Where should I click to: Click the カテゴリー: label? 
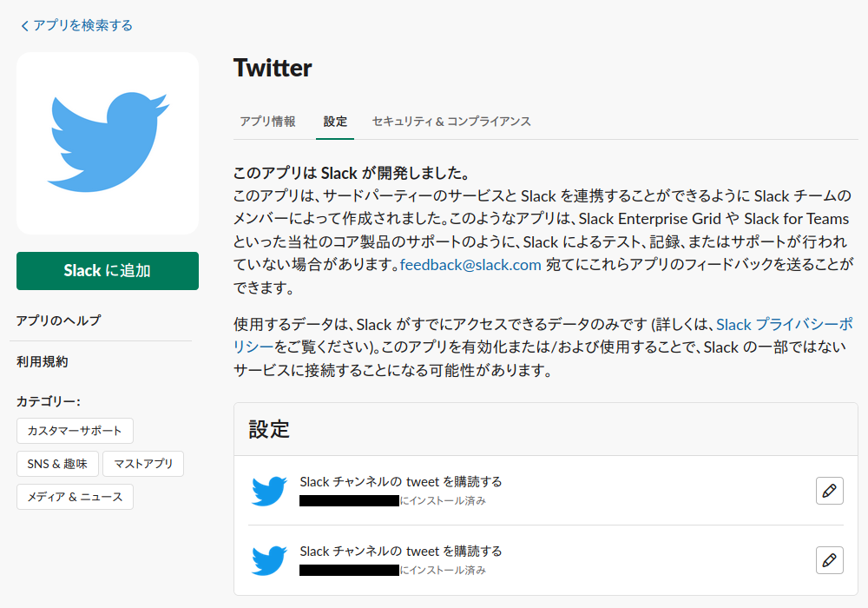(48, 401)
